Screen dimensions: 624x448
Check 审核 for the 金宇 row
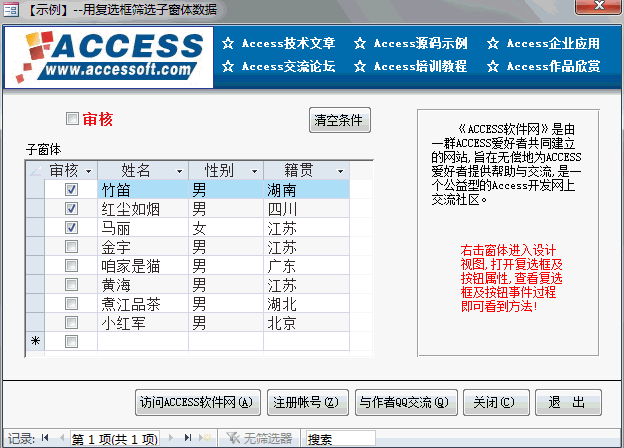pyautogui.click(x=71, y=247)
